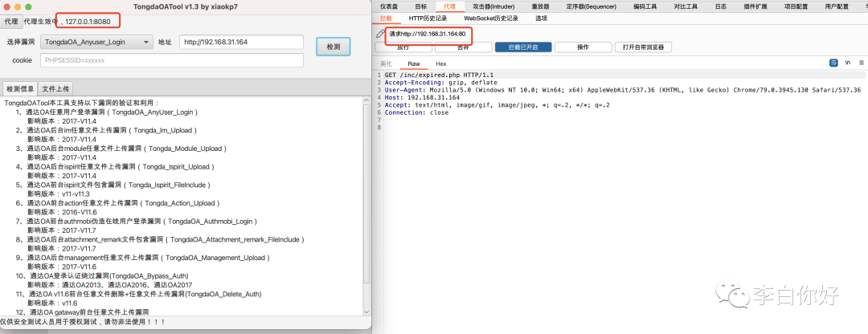
Task: Open the 编码工具 decoder tab
Action: click(645, 6)
